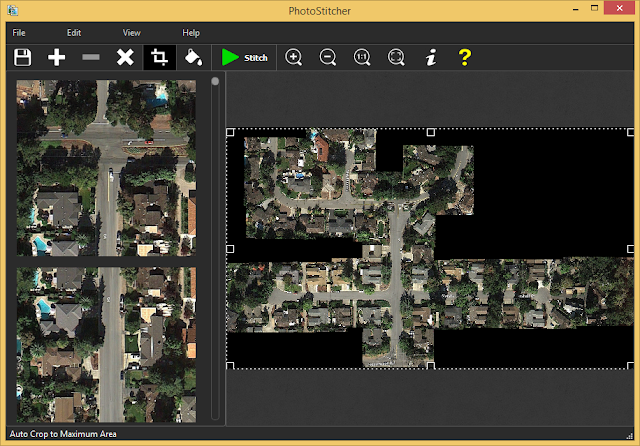Open the Help menu
The height and width of the screenshot is (446, 640).
coord(191,33)
